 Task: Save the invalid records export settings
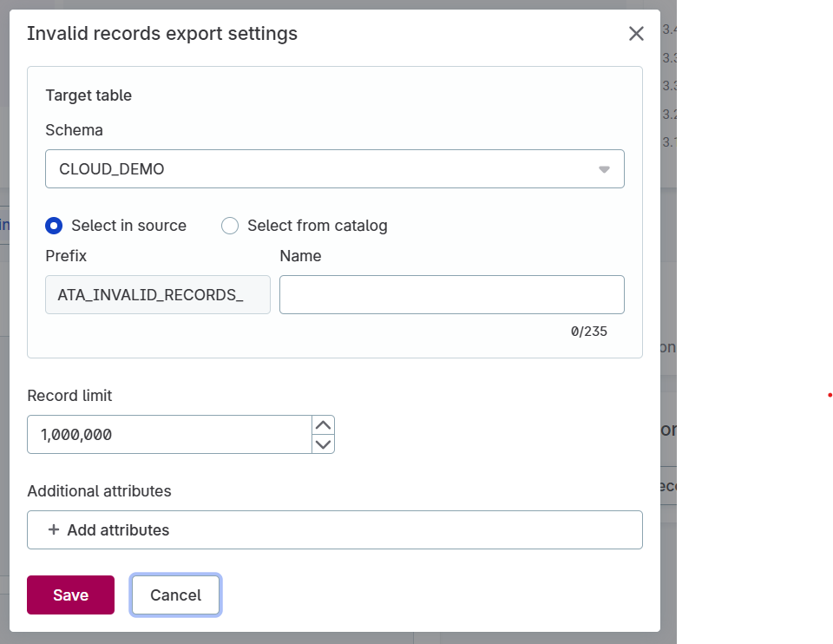tap(70, 595)
